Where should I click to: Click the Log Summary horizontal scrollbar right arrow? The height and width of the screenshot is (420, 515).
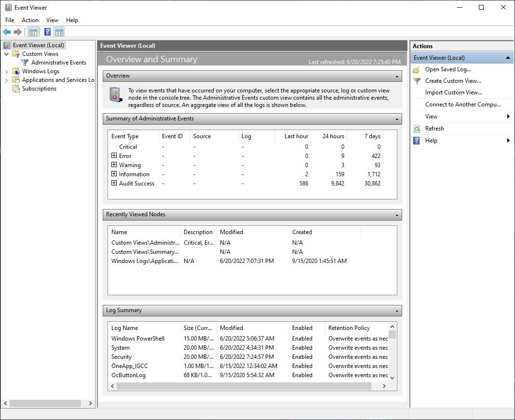384,386
